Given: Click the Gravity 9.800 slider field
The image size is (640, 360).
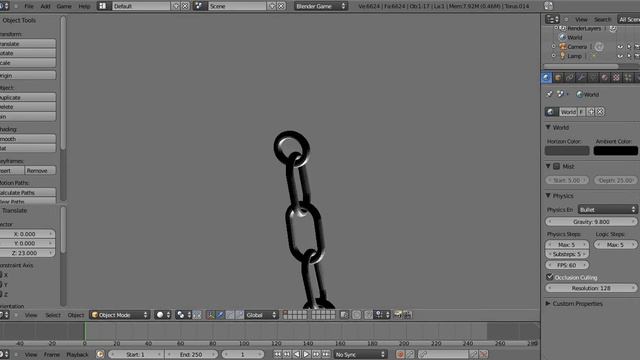Looking at the screenshot, I should point(591,222).
